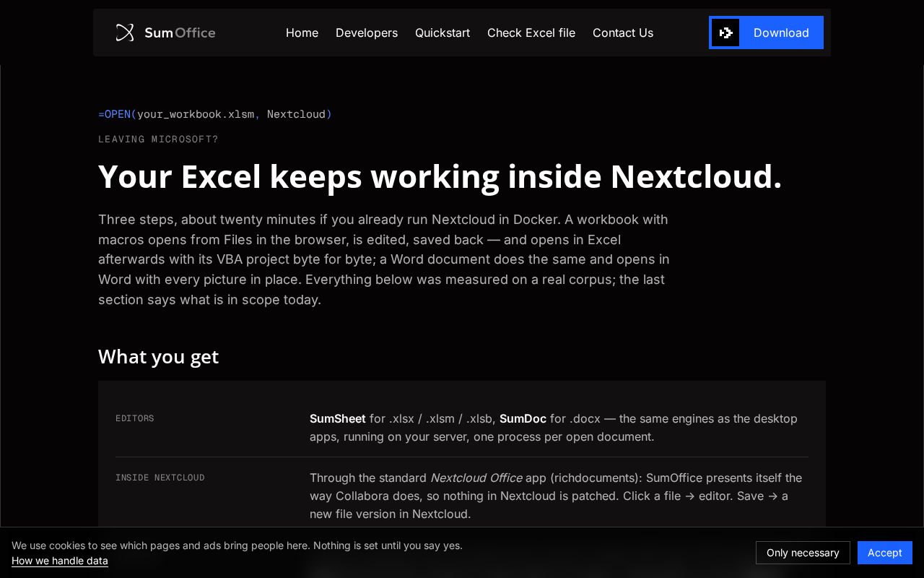The width and height of the screenshot is (924, 578).
Task: Open the Quickstart nav link
Action: [x=443, y=33]
